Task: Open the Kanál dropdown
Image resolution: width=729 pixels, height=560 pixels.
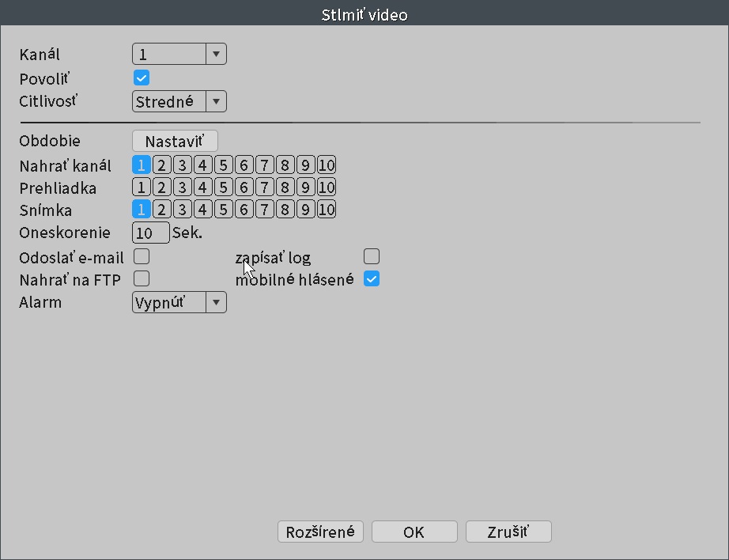Action: tap(179, 54)
